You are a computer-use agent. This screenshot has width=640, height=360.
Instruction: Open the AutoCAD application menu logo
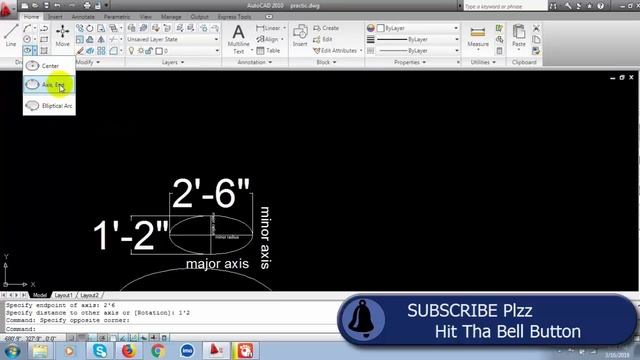pyautogui.click(x=7, y=9)
